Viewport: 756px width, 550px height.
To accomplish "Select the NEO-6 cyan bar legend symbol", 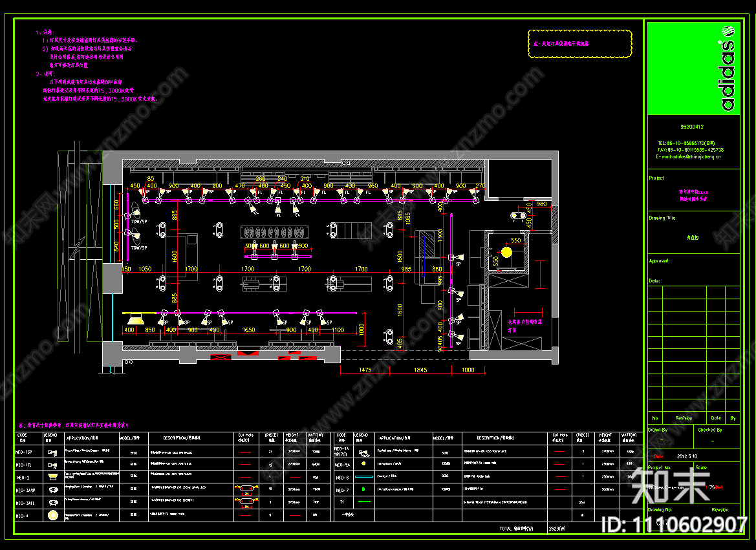I will pyautogui.click(x=364, y=477).
